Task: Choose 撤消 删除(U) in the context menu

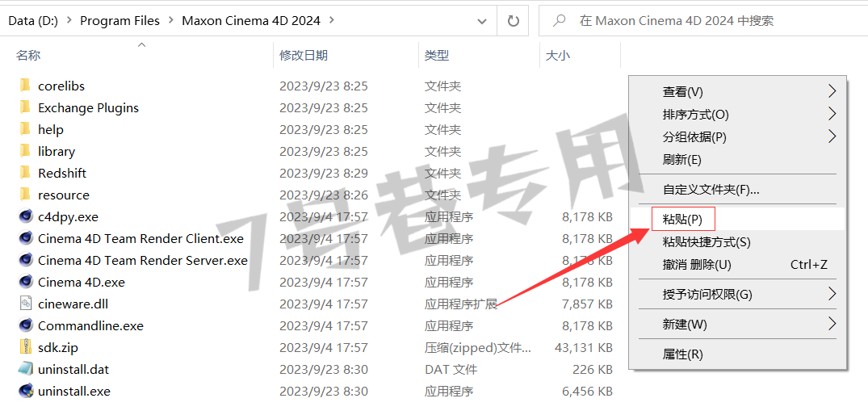Action: (x=737, y=265)
